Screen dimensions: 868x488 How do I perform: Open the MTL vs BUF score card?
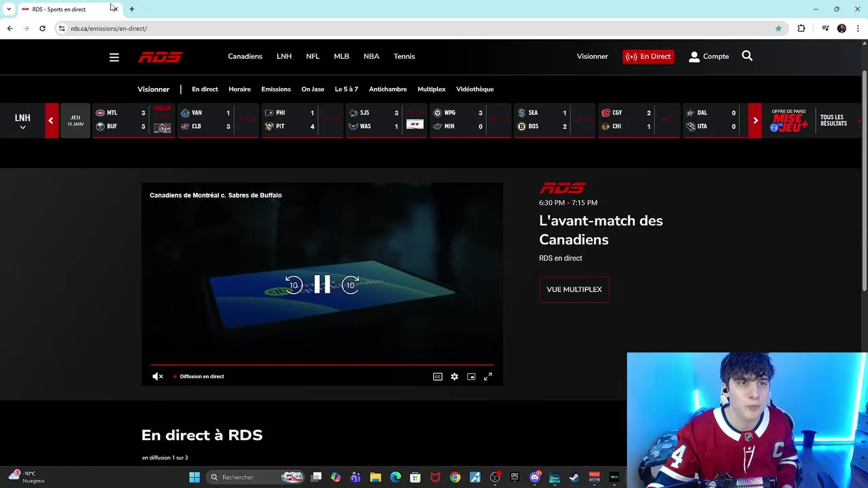point(132,120)
